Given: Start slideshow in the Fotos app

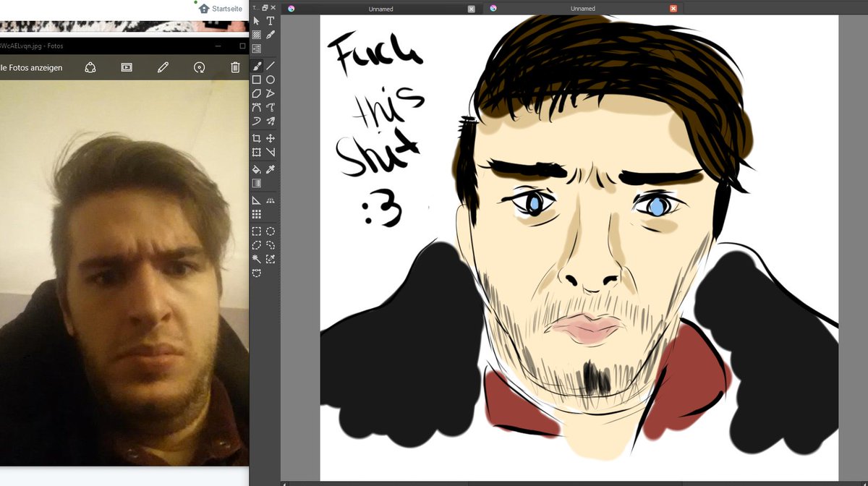Looking at the screenshot, I should [127, 67].
